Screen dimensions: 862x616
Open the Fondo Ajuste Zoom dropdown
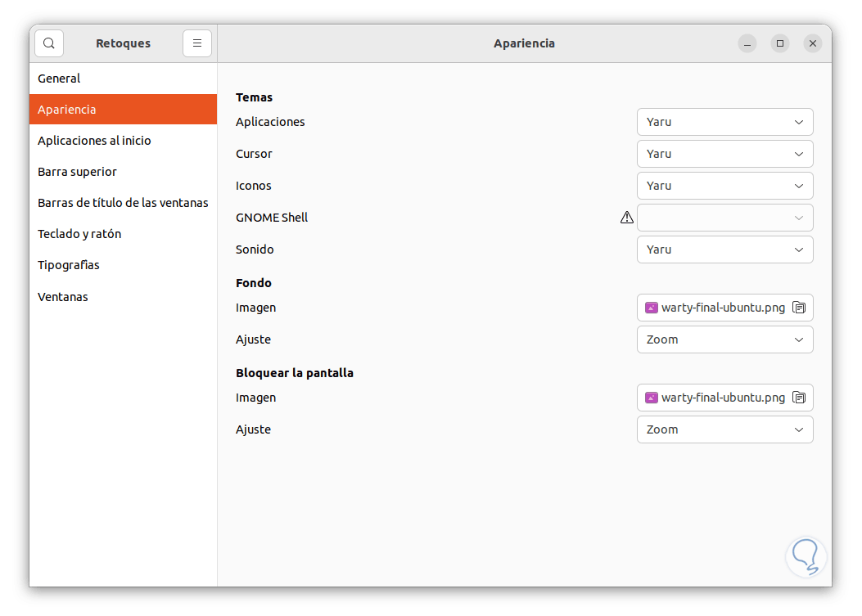724,339
